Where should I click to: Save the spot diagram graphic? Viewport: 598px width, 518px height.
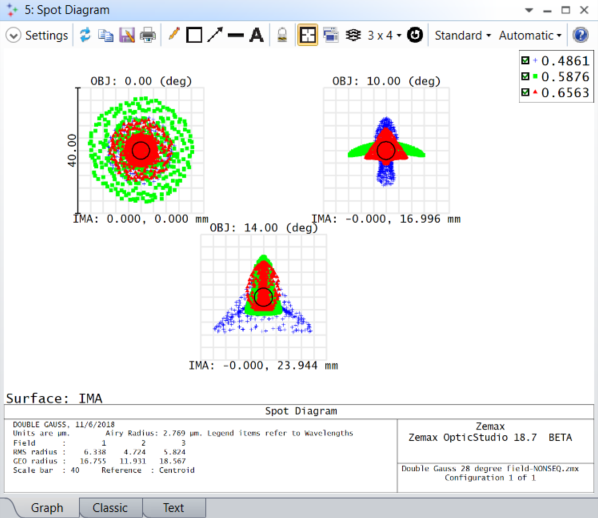[127, 35]
